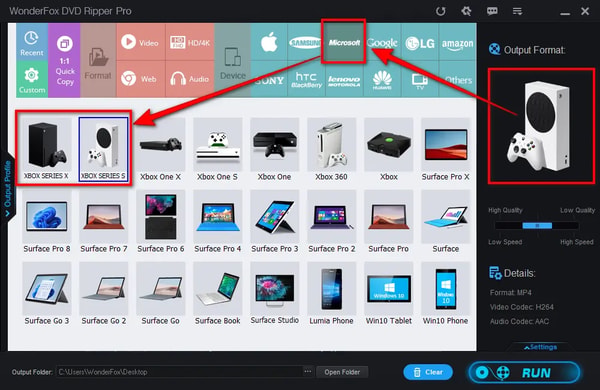Pick the Win10 Phone profile
The image size is (600, 390).
pyautogui.click(x=445, y=294)
